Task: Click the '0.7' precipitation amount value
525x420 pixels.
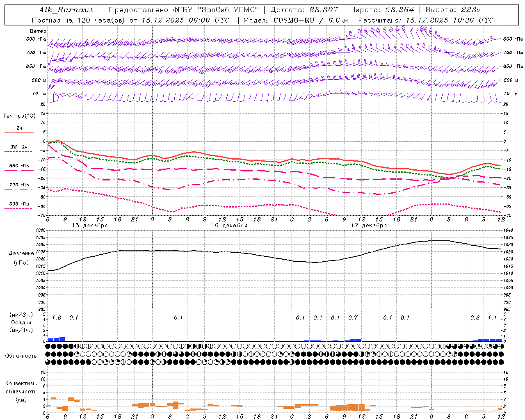Action: click(x=353, y=318)
